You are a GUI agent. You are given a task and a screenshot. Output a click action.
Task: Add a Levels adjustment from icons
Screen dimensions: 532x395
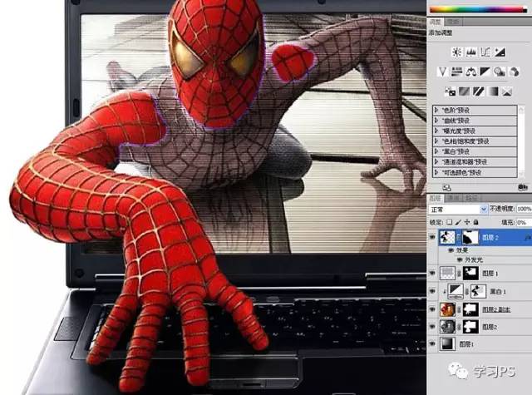470,52
